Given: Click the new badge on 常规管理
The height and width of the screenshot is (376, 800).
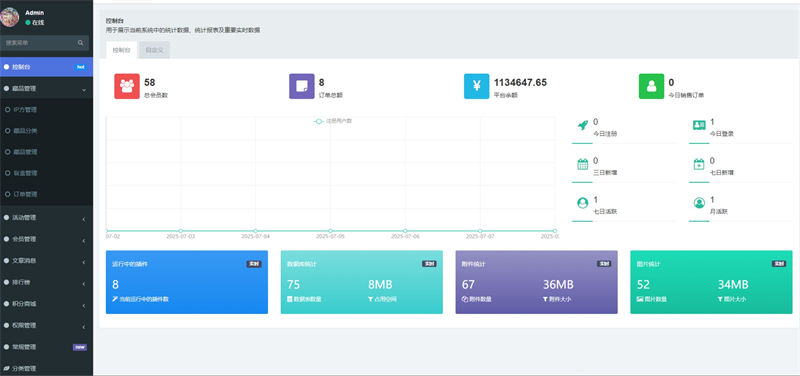Looking at the screenshot, I should [80, 347].
